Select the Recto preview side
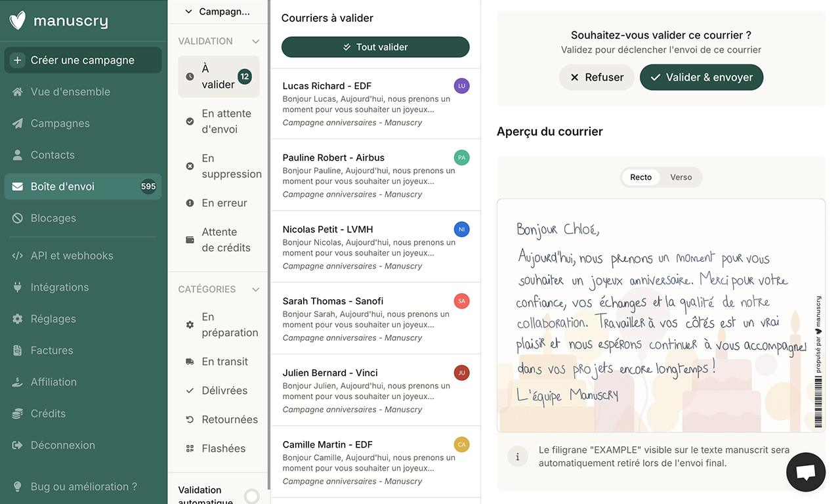840x504 pixels. click(640, 177)
